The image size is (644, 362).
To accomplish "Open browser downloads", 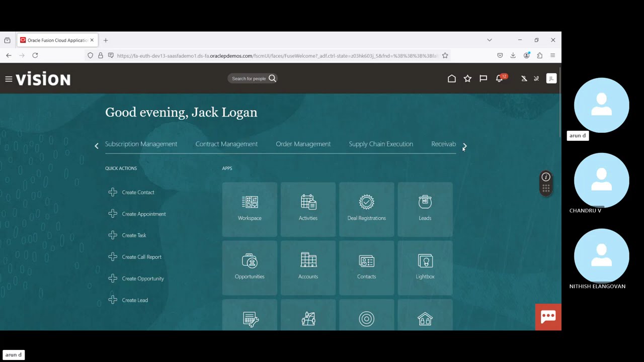I will [513, 55].
